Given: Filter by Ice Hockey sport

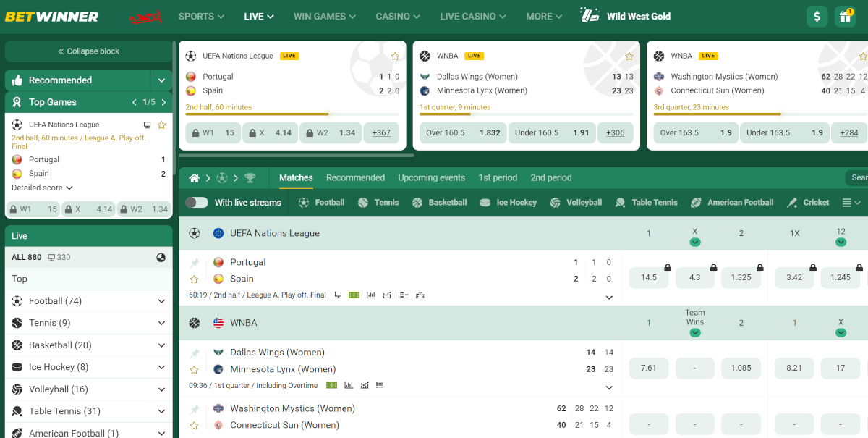Looking at the screenshot, I should (509, 203).
